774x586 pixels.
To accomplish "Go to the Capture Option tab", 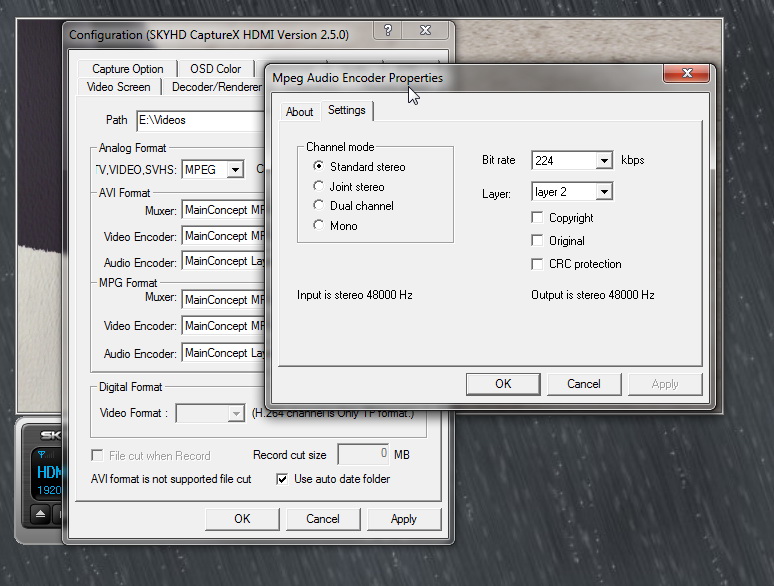I will point(128,69).
